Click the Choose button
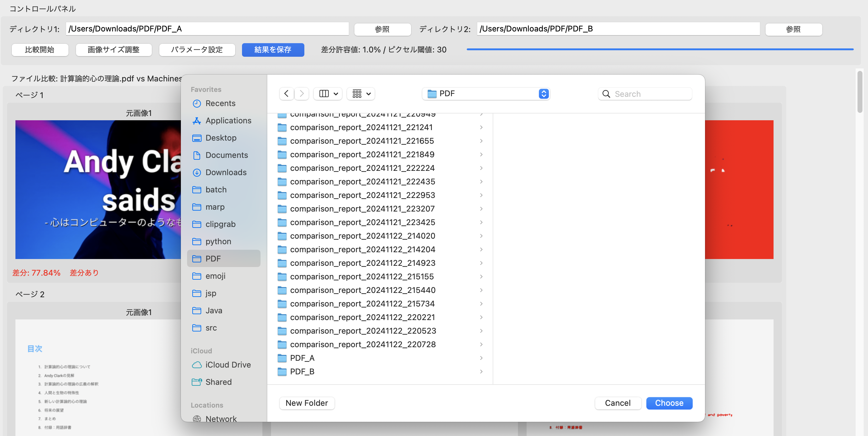This screenshot has height=436, width=868. click(x=669, y=403)
